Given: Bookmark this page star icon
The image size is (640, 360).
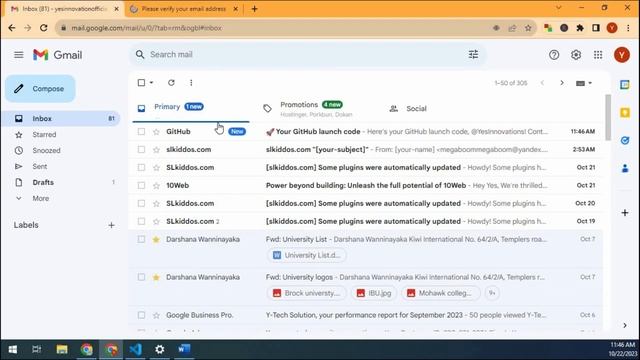Looking at the screenshot, I should point(528,28).
